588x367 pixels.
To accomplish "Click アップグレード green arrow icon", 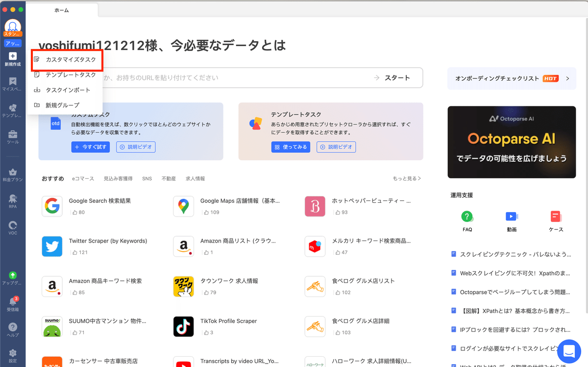I will click(x=13, y=275).
